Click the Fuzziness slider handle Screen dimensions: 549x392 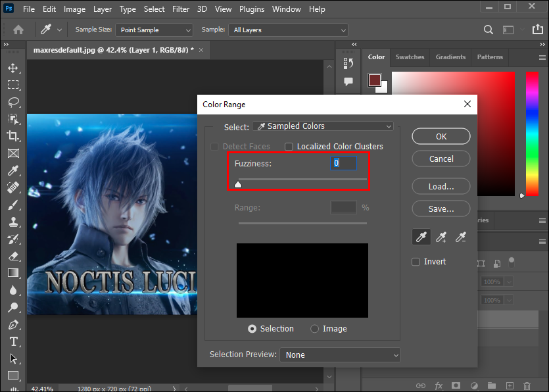coord(238,185)
